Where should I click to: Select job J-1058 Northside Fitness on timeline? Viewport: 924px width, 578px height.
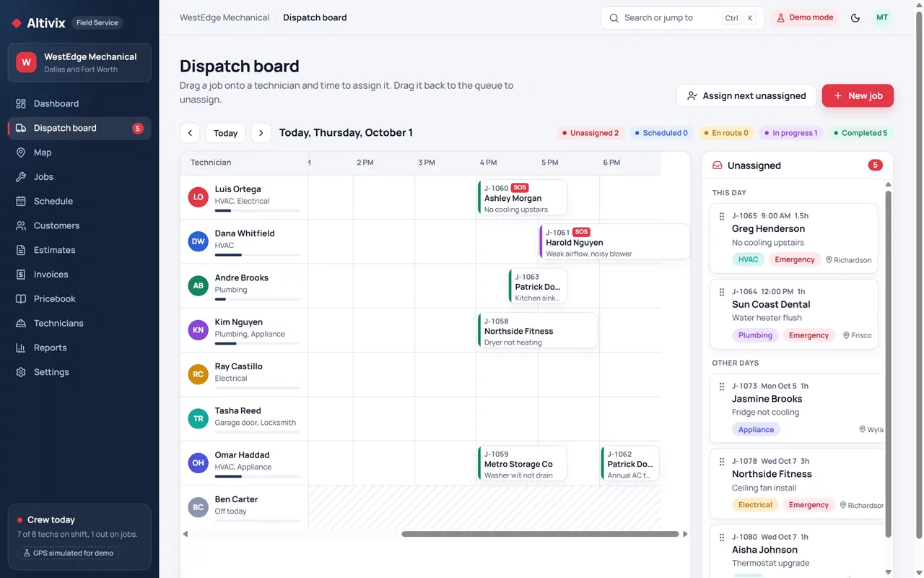pyautogui.click(x=538, y=330)
